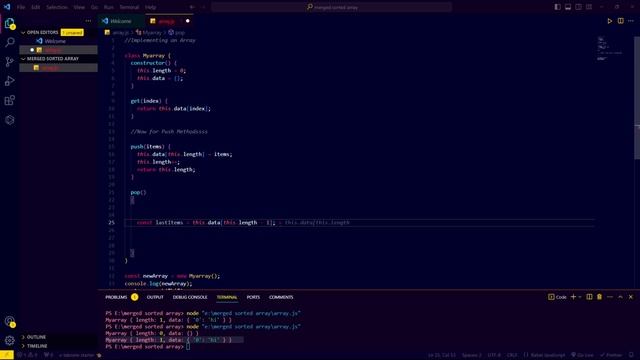Click the Code terminal label in panel
This screenshot has height=360, width=640.
[x=558, y=297]
